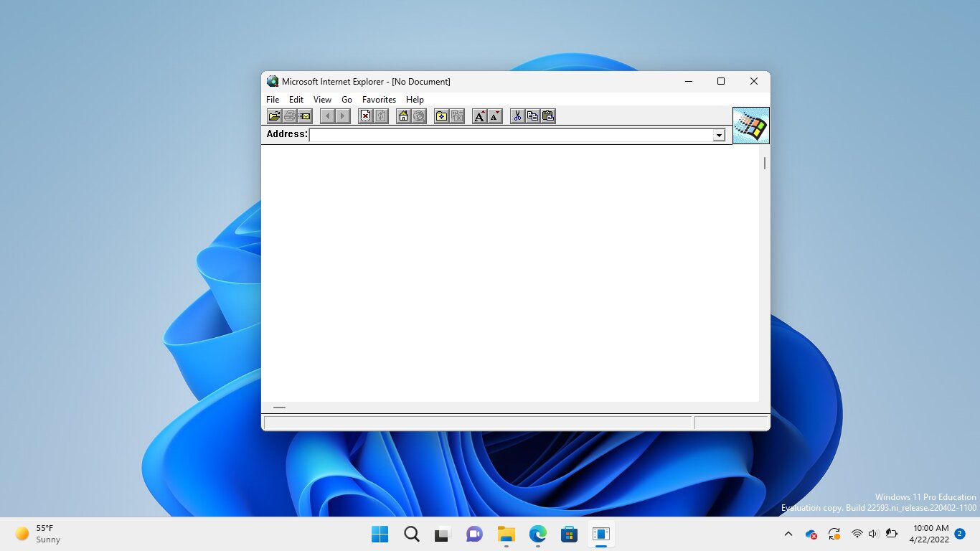Click the Add to Favorites icon
Viewport: 980px width, 551px height.
tap(457, 116)
